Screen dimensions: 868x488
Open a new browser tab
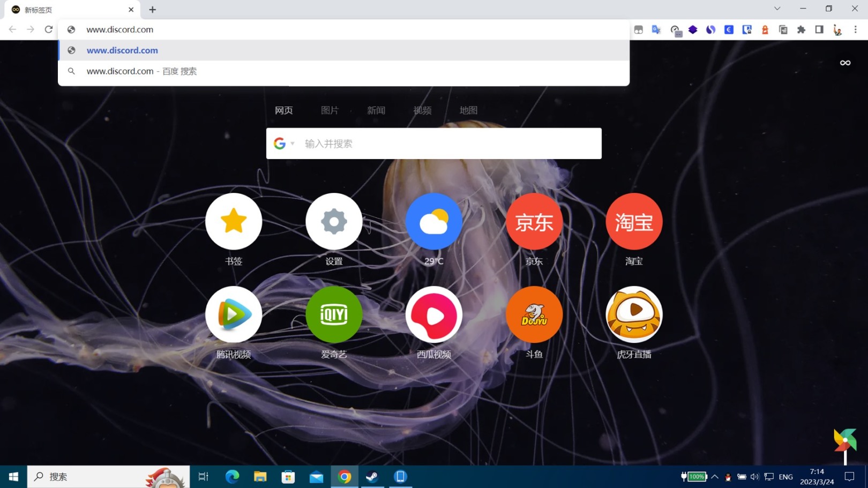152,10
